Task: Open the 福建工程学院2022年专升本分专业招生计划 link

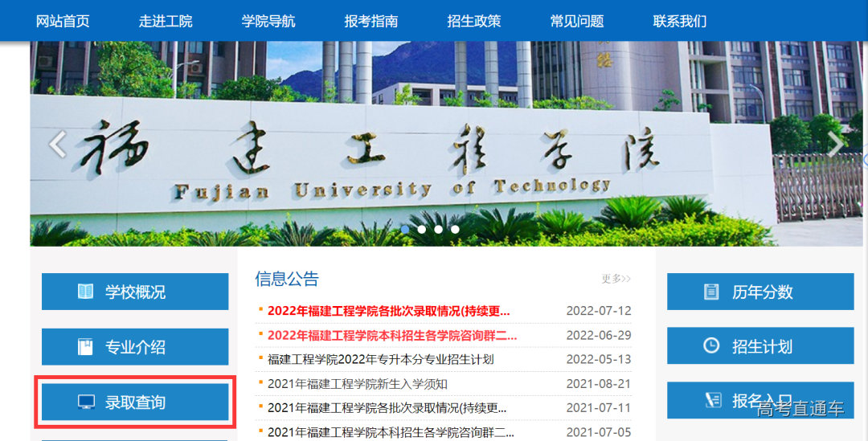Action: click(x=381, y=360)
